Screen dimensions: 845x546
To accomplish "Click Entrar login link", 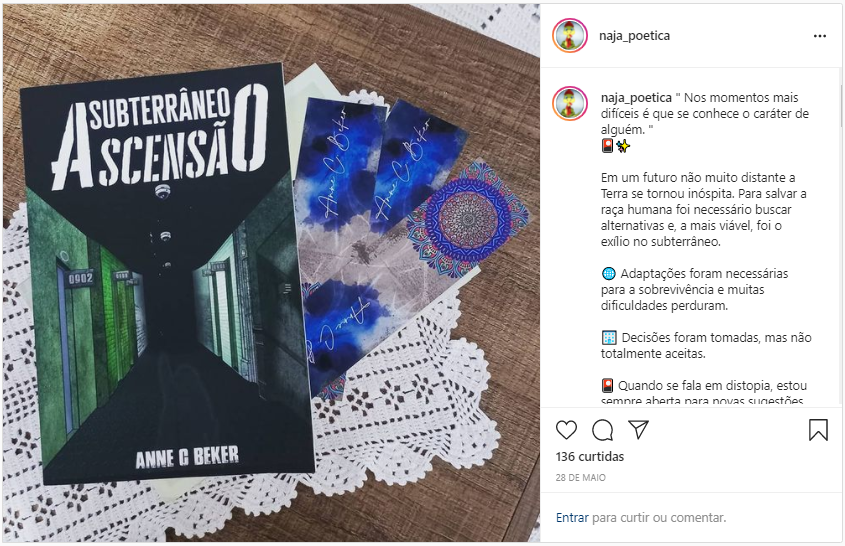I will pyautogui.click(x=572, y=517).
